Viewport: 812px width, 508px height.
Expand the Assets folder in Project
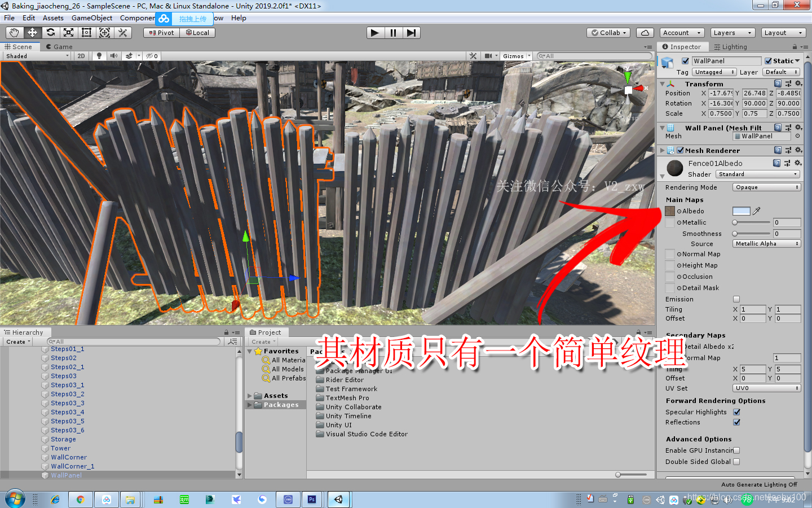pos(250,396)
